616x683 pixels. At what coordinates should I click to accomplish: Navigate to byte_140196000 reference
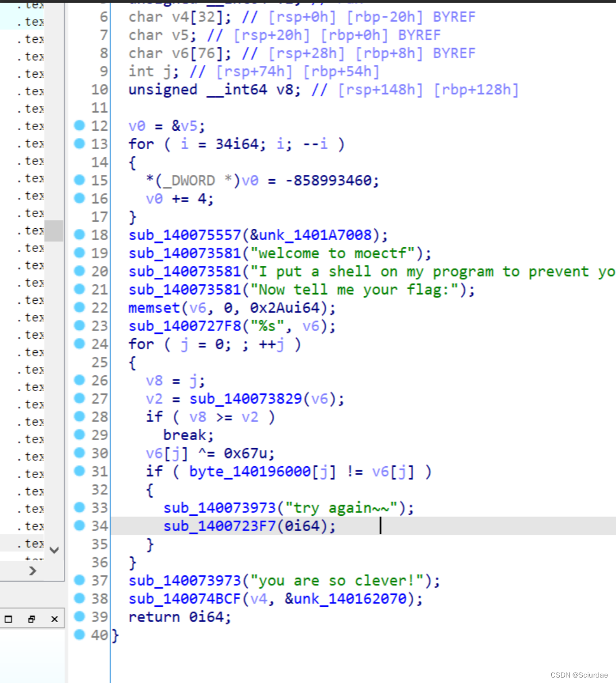pyautogui.click(x=249, y=471)
